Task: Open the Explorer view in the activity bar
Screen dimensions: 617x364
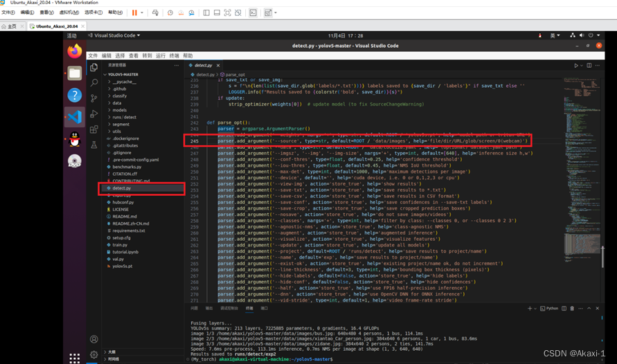Action: (93, 67)
